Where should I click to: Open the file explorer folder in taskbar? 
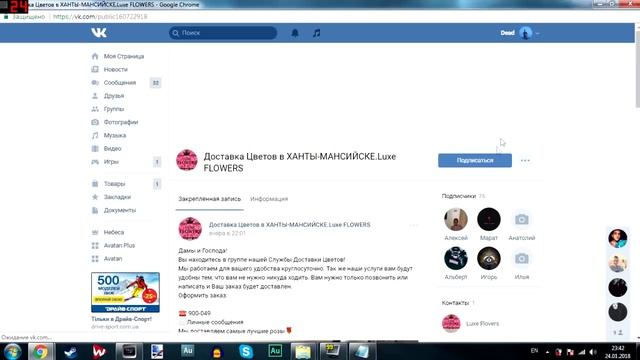coord(303,352)
